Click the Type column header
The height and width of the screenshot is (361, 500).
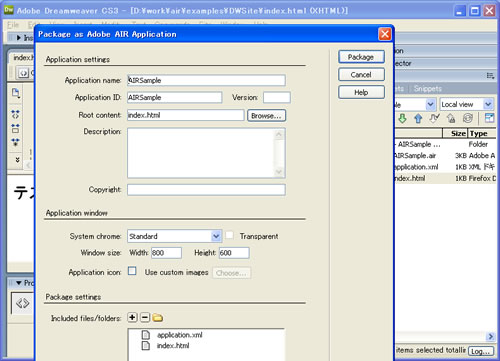click(x=482, y=133)
